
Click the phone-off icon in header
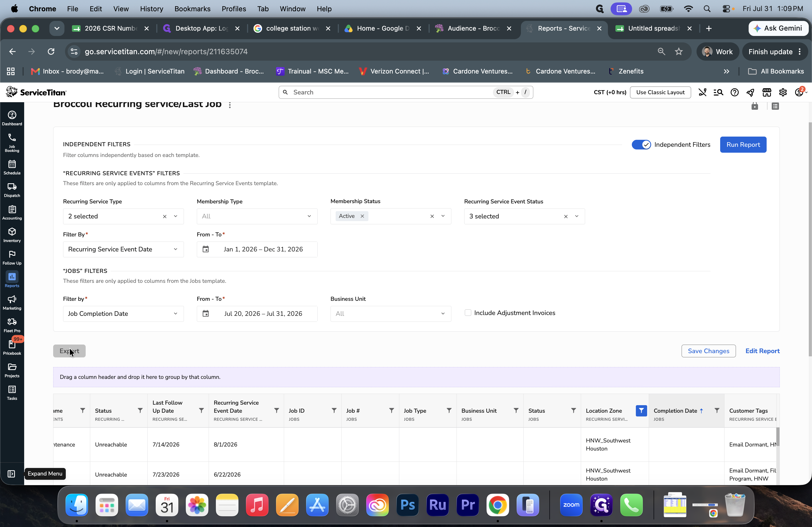click(x=702, y=92)
